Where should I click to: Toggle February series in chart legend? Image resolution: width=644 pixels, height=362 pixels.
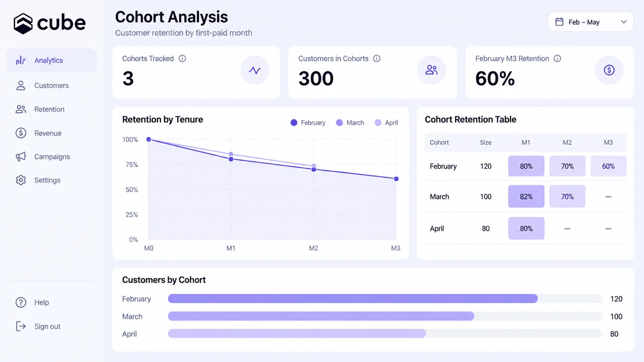point(308,123)
